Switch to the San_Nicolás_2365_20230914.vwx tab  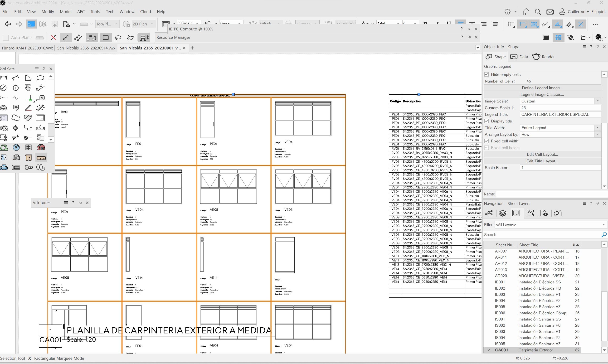click(x=86, y=48)
